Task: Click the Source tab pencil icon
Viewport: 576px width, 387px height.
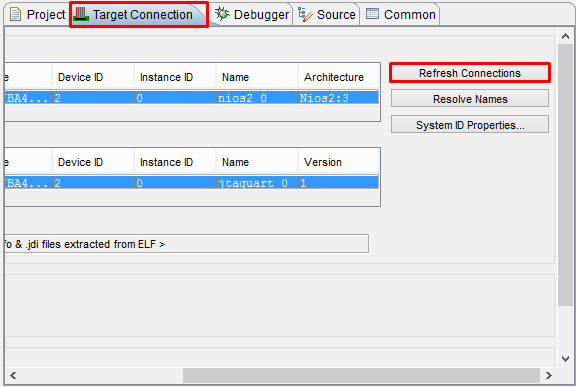Action: [305, 14]
